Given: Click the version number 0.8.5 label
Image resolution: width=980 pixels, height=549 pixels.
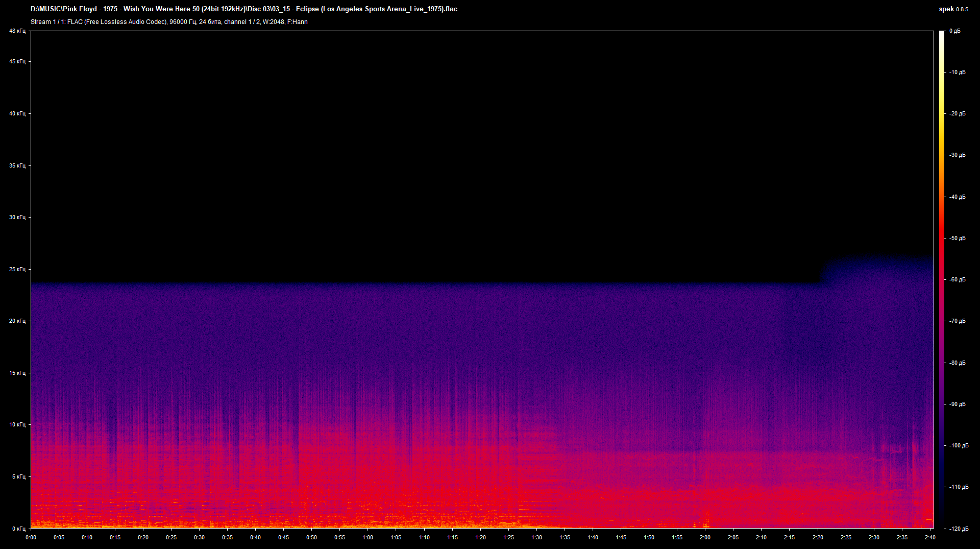Looking at the screenshot, I should 962,9.
